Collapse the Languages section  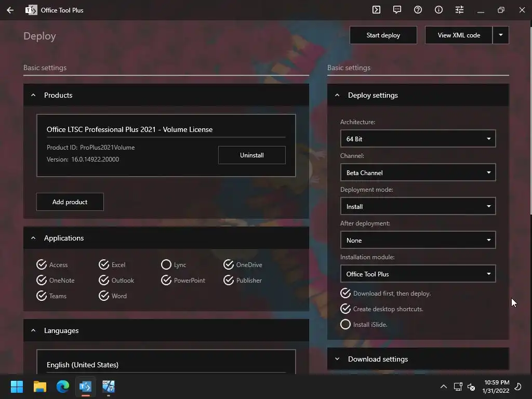coord(33,330)
